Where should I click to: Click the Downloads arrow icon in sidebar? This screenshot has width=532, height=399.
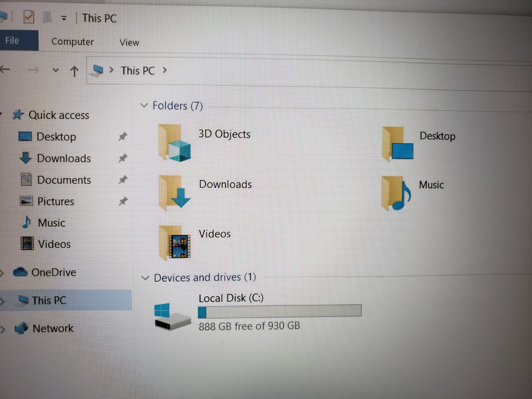click(x=26, y=158)
